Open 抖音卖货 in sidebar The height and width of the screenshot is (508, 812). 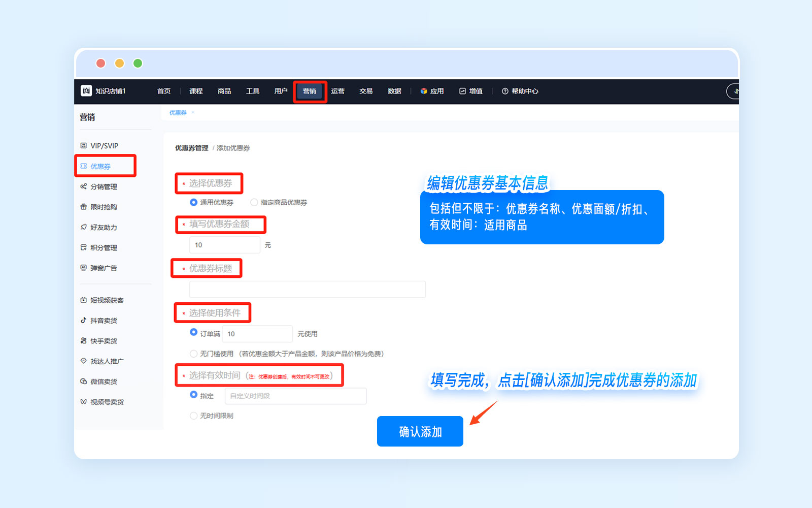click(x=104, y=321)
